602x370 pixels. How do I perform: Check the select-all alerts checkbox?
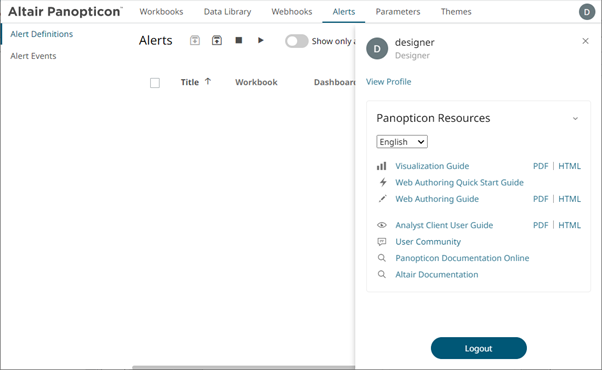point(155,83)
